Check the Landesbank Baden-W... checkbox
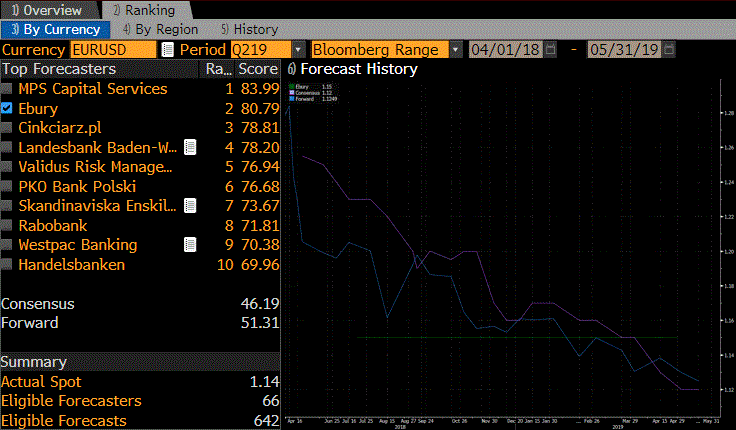This screenshot has width=736, height=430. tap(7, 147)
